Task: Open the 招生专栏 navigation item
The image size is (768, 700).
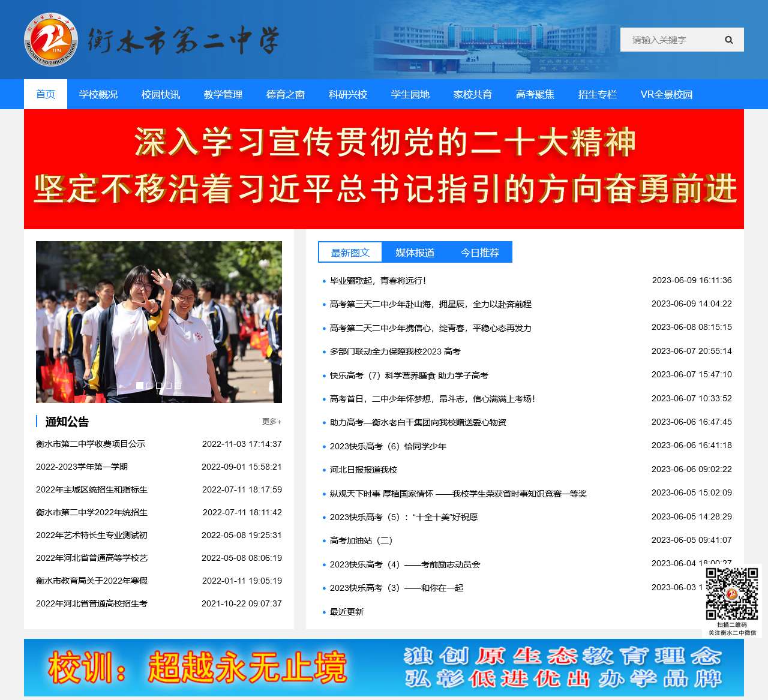Action: click(598, 94)
